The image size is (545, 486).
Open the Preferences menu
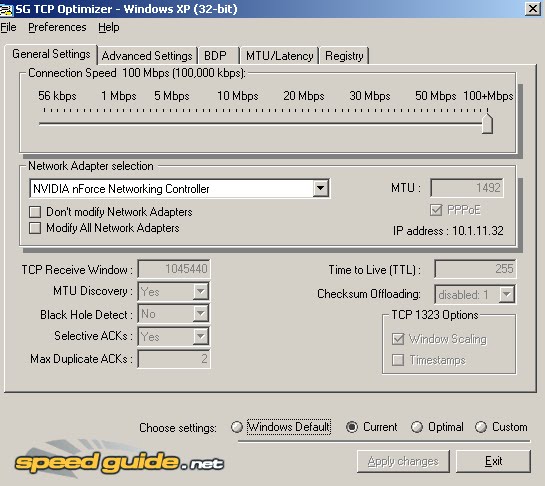[x=57, y=27]
